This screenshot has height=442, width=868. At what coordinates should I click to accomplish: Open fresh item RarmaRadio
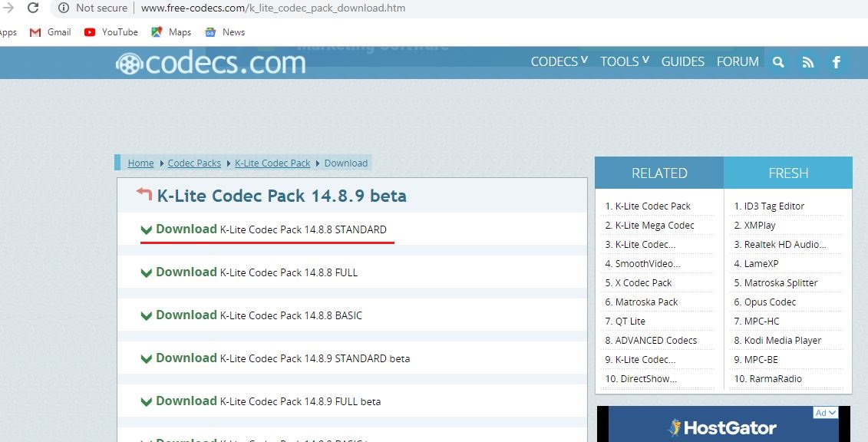point(767,379)
